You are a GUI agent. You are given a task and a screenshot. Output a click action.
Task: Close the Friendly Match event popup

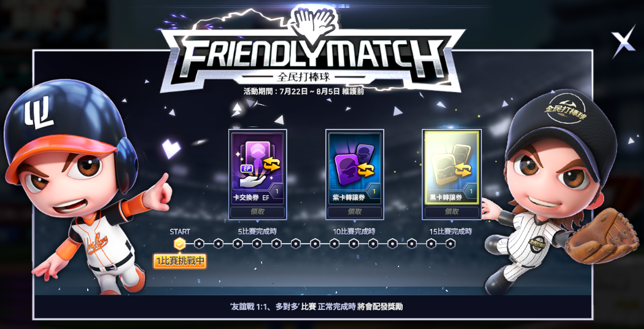[x=624, y=43]
